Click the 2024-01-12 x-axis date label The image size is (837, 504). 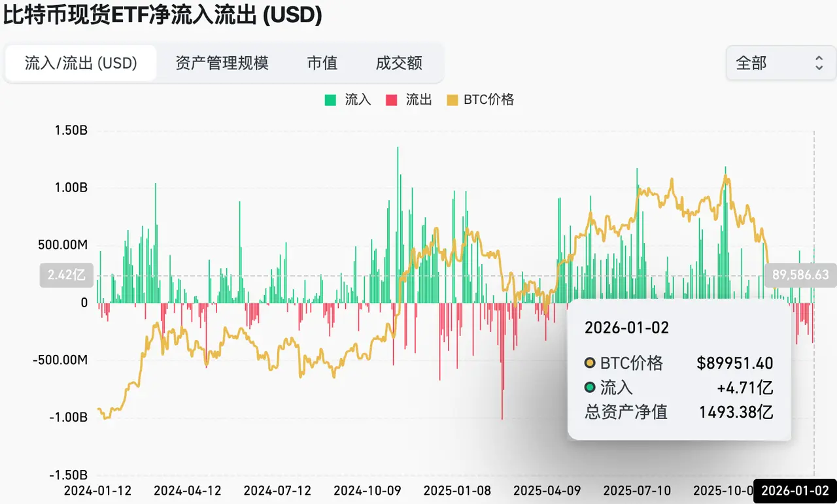(x=97, y=490)
